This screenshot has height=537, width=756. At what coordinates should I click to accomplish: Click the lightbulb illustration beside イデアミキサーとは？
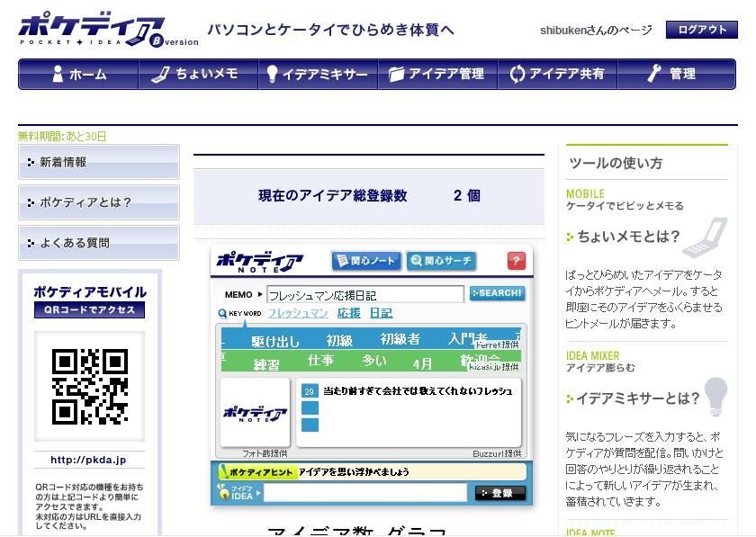(x=716, y=397)
